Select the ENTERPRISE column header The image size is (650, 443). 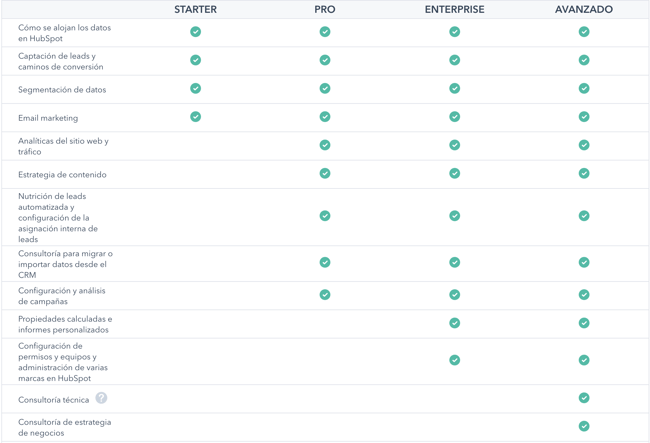455,10
